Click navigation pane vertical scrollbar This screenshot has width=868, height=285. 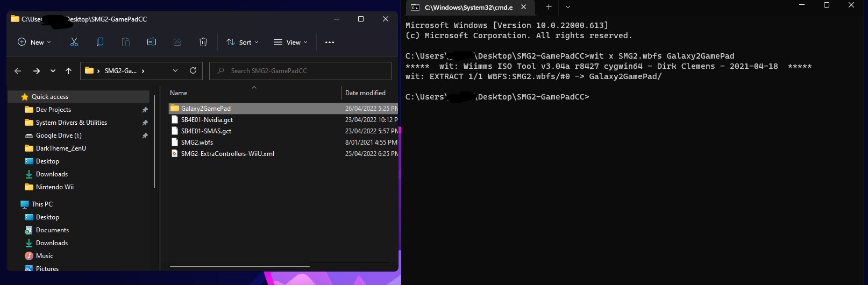154,141
